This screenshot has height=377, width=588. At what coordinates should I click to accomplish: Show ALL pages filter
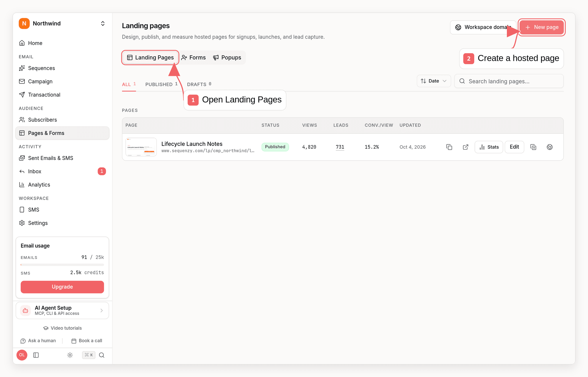pos(129,84)
